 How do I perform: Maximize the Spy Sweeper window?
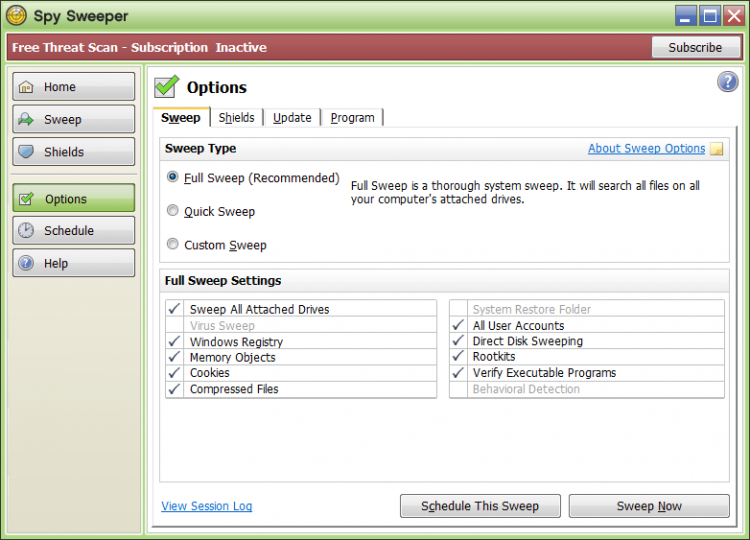click(710, 16)
